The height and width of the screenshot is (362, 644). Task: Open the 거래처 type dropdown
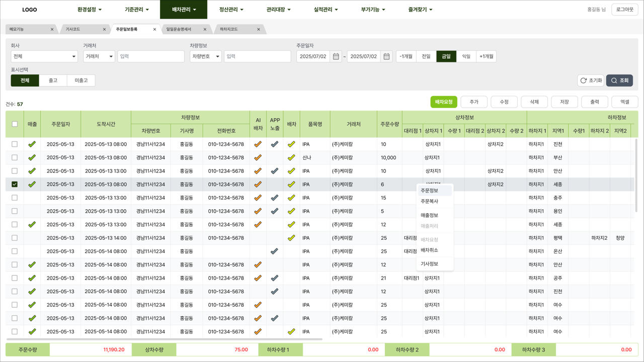click(x=99, y=56)
